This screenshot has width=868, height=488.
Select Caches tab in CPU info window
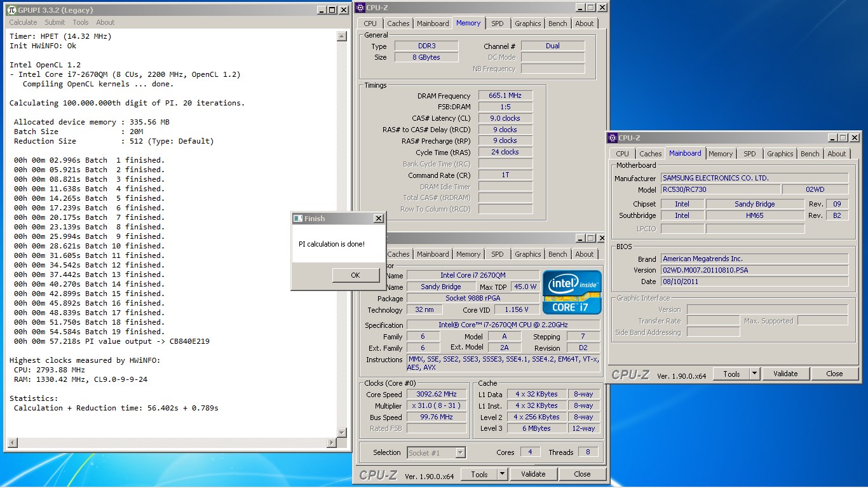tap(398, 254)
